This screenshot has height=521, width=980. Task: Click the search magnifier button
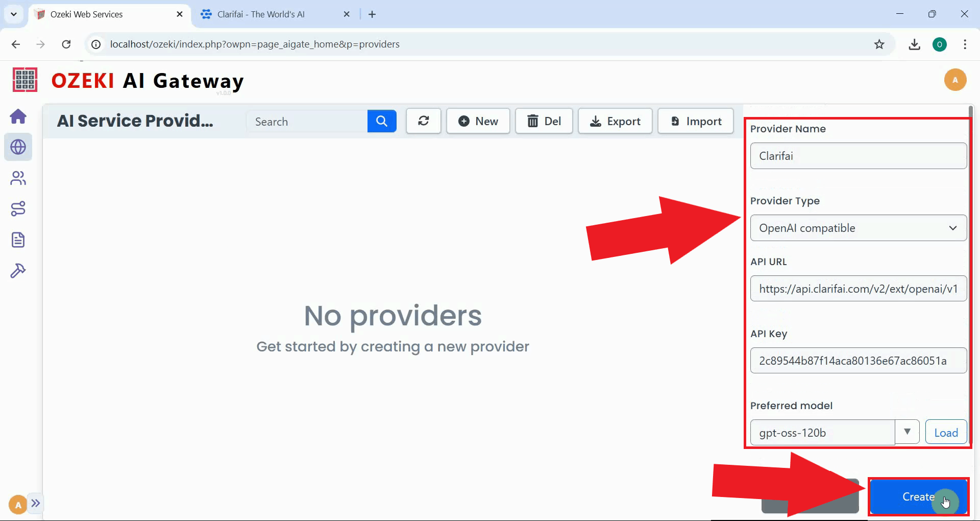[x=381, y=121]
